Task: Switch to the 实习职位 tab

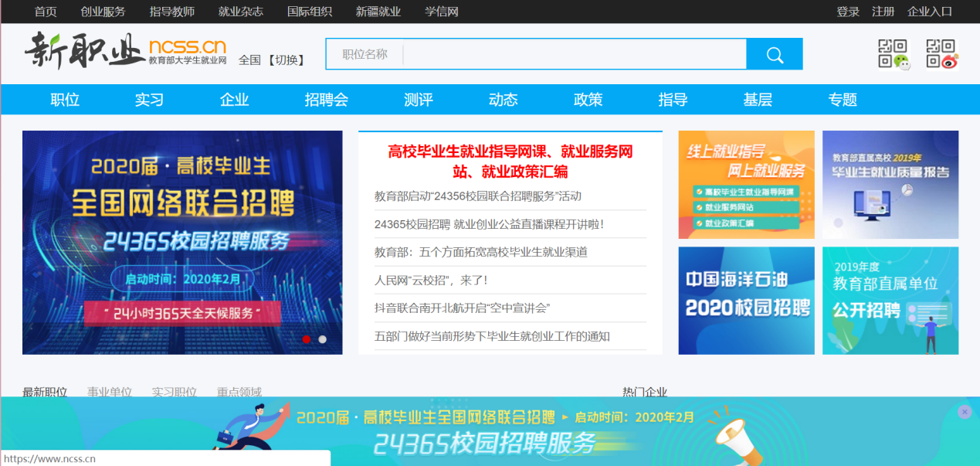Action: coord(174,392)
